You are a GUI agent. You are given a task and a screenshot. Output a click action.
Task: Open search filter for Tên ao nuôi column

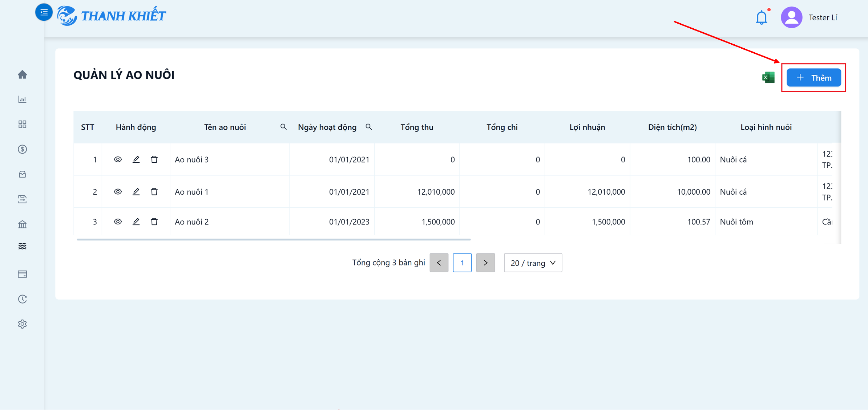pos(283,127)
